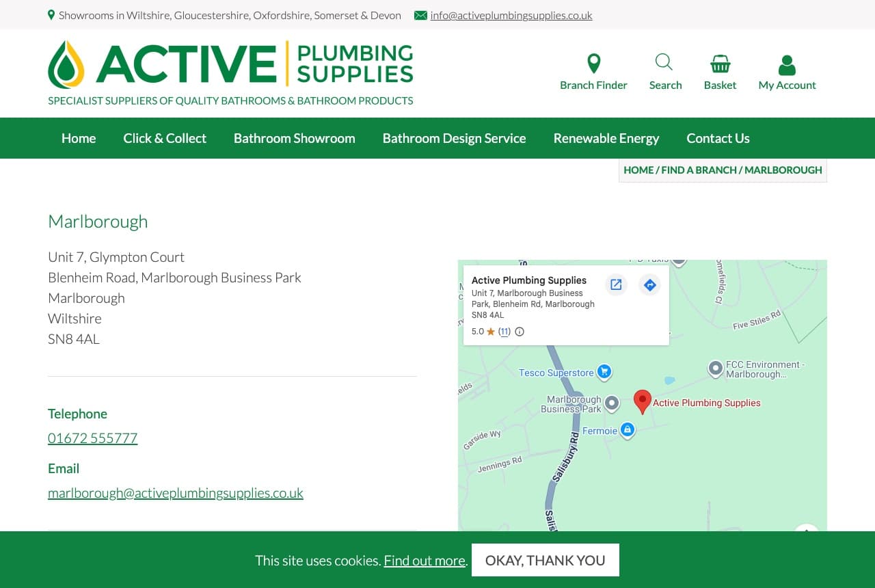
Task: Open the Basket icon
Action: 720,64
